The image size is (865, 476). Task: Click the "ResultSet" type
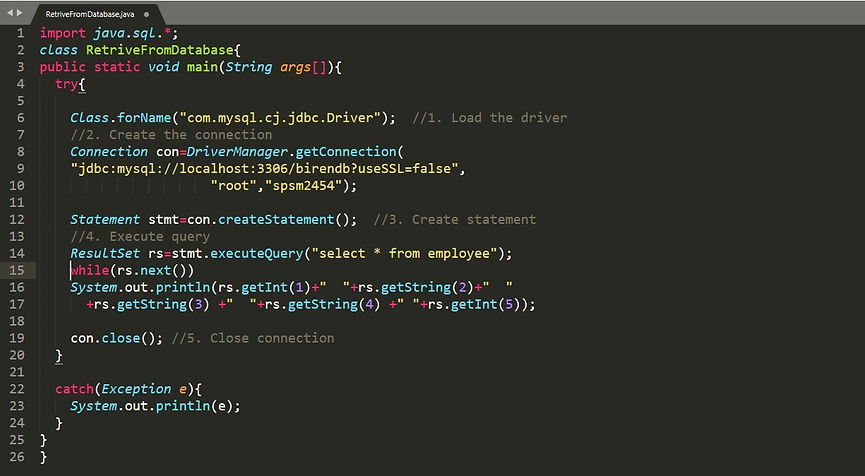click(x=105, y=254)
